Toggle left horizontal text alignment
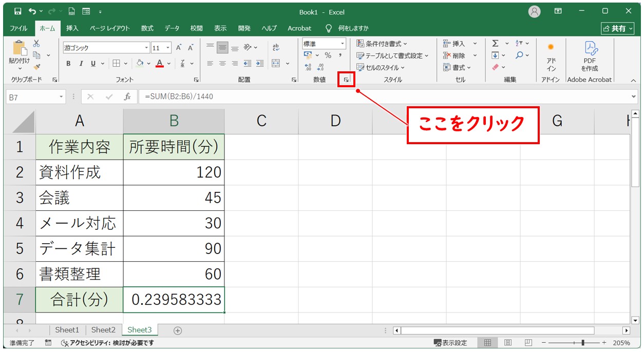 (210, 64)
